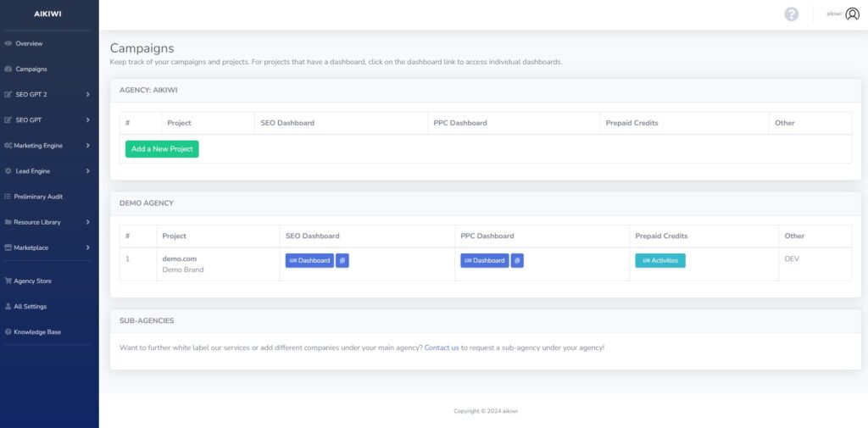Click the Resource Library folder icon
868x428 pixels.
pos(8,222)
